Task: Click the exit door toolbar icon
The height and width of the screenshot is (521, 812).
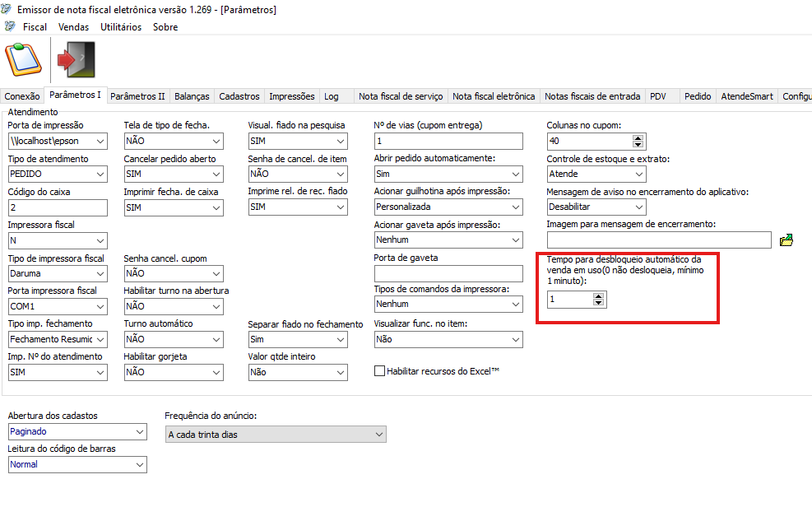Action: pyautogui.click(x=76, y=59)
